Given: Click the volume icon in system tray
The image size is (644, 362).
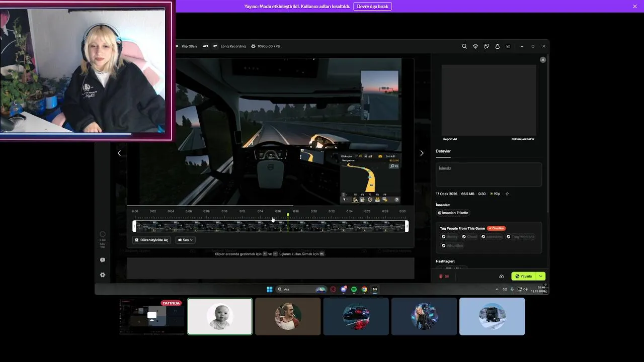Looking at the screenshot, I should pos(505,289).
